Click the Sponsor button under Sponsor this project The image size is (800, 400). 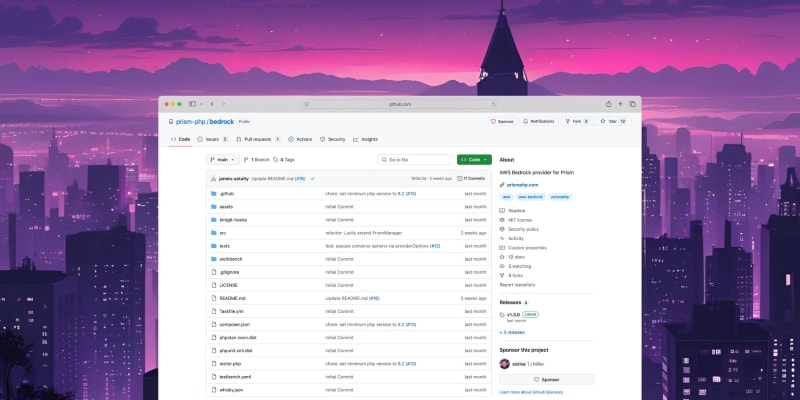[x=546, y=380]
